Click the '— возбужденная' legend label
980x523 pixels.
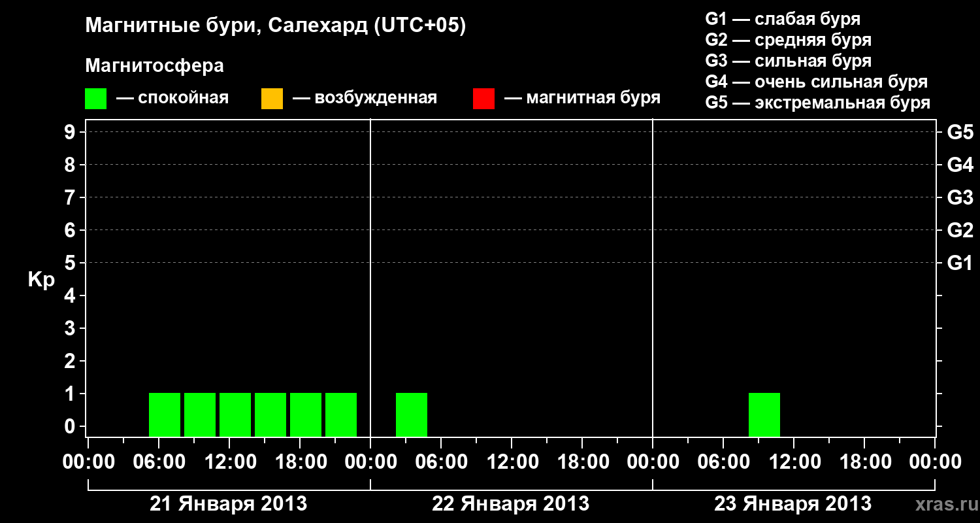[x=365, y=99]
